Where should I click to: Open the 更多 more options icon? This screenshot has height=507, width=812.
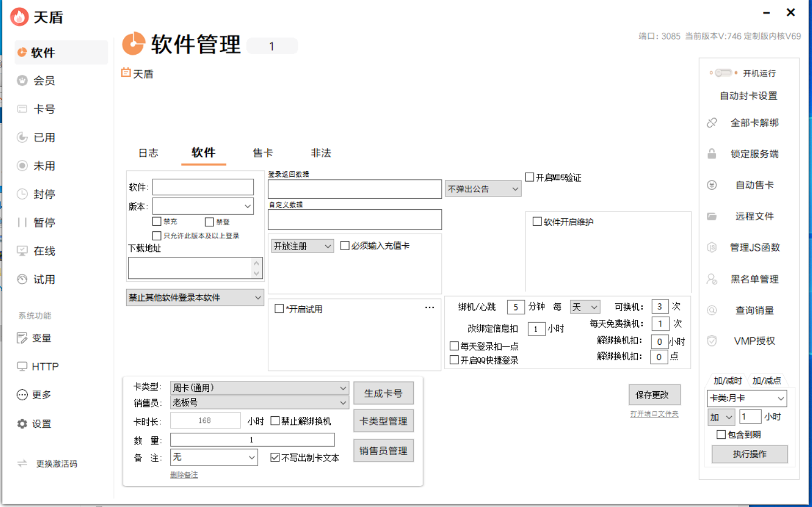point(22,395)
